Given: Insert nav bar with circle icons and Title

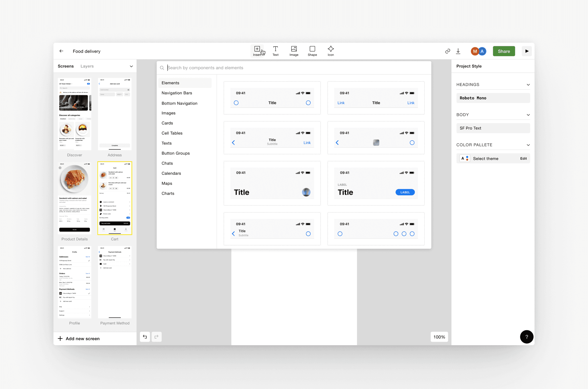Looking at the screenshot, I should coord(272,98).
